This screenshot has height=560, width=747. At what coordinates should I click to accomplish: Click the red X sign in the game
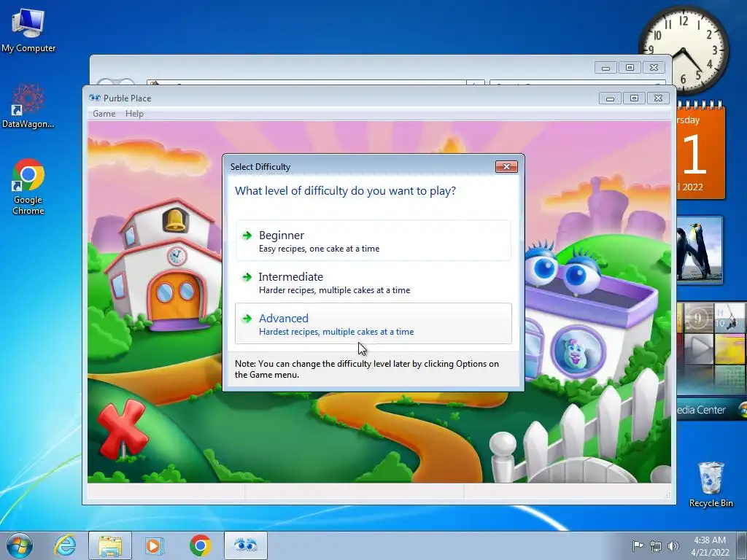123,429
